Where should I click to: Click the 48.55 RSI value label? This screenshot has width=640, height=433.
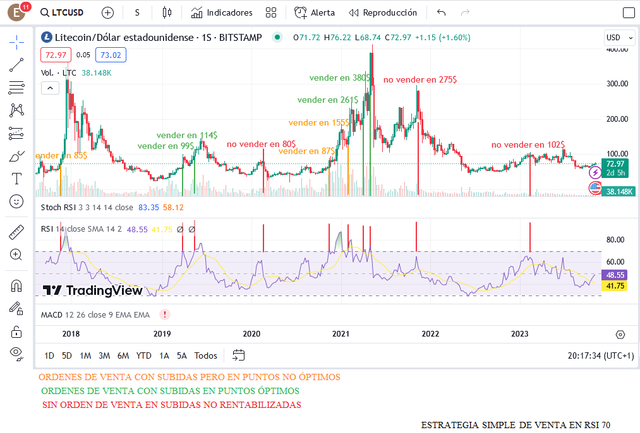[615, 275]
